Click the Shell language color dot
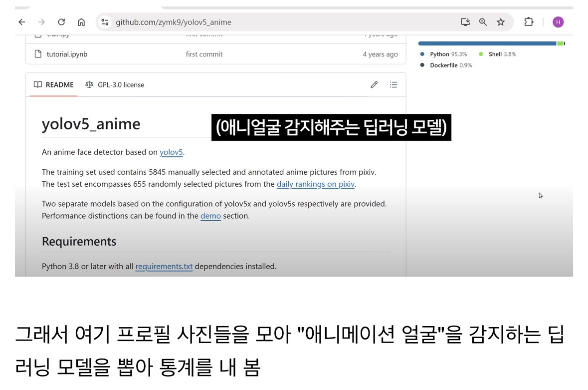This screenshot has width=588, height=390. click(x=481, y=54)
